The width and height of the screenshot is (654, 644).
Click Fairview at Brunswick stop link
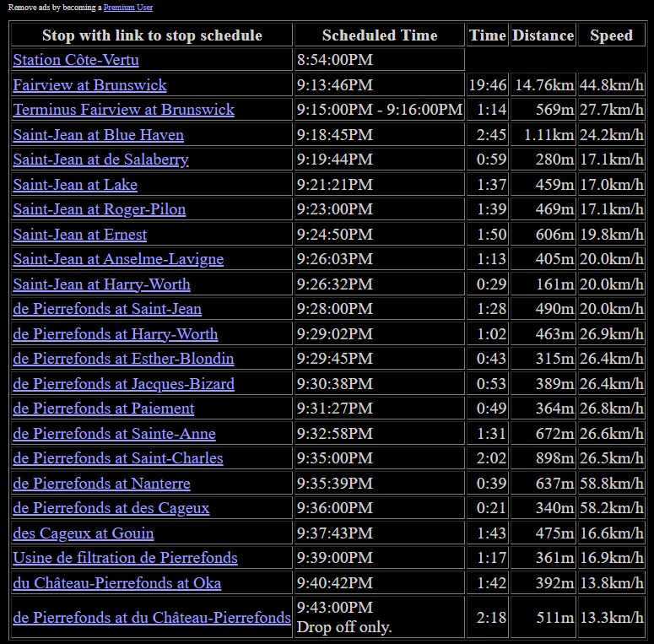coord(89,85)
